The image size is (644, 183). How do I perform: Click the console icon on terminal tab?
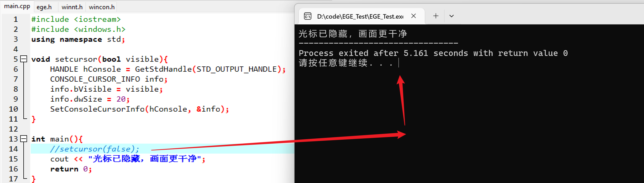(x=308, y=16)
